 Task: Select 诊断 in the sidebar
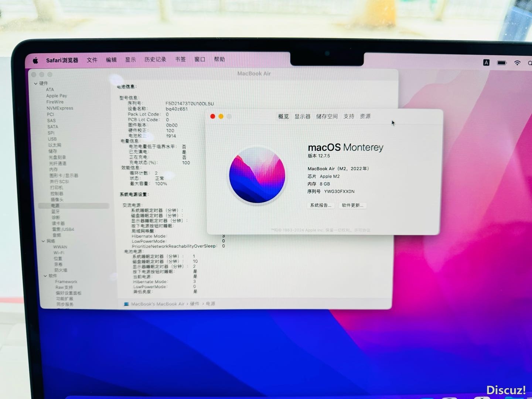pos(56,218)
